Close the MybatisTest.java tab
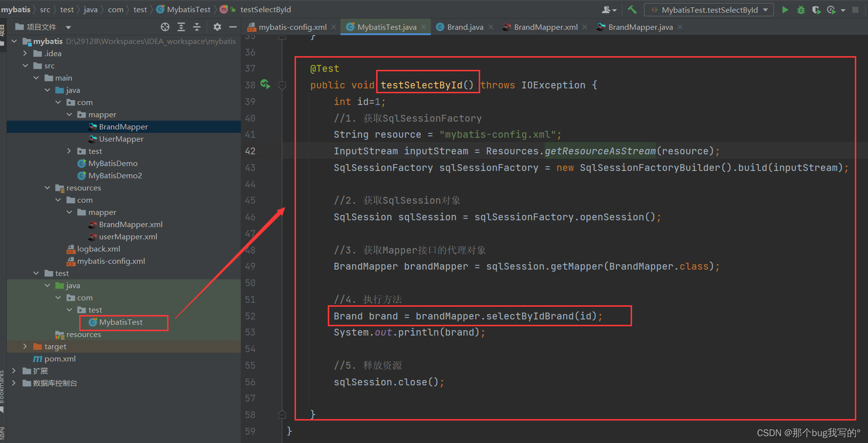The height and width of the screenshot is (443, 868). 423,27
